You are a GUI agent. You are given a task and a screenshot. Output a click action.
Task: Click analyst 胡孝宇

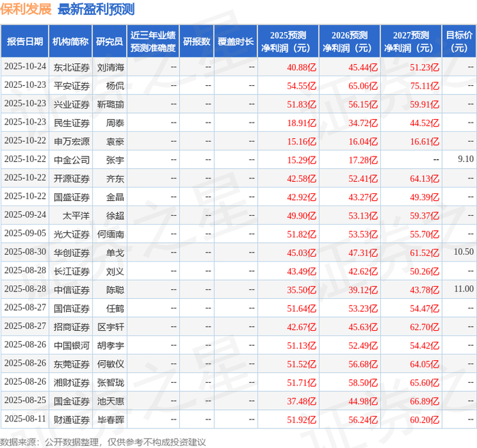tap(110, 345)
